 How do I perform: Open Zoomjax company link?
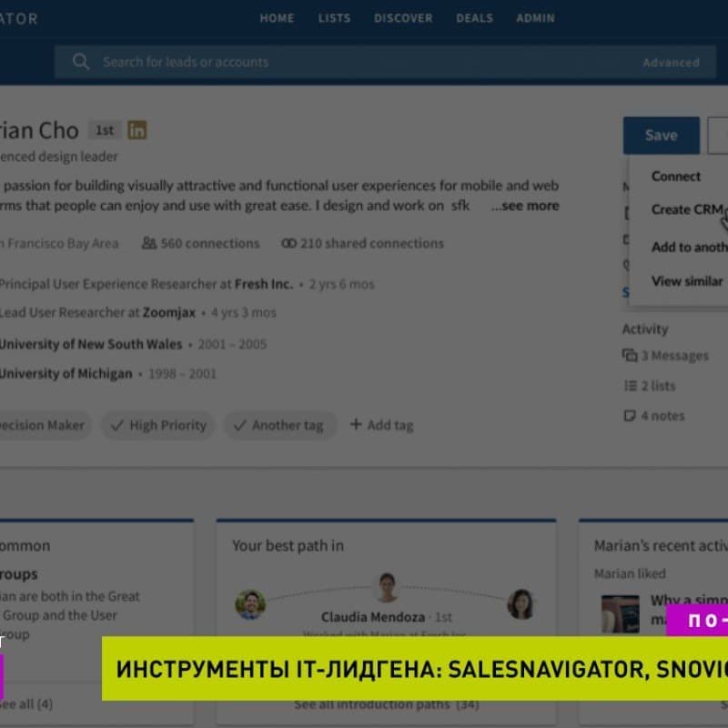point(169,312)
